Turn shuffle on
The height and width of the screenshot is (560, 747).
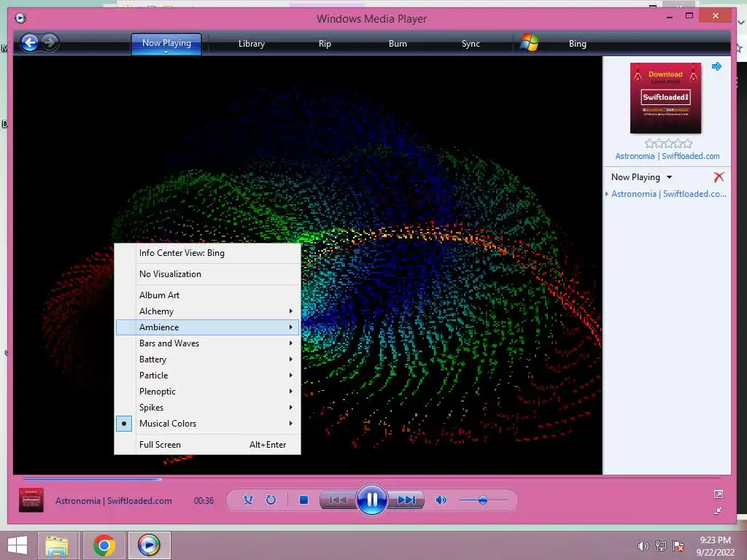[248, 500]
